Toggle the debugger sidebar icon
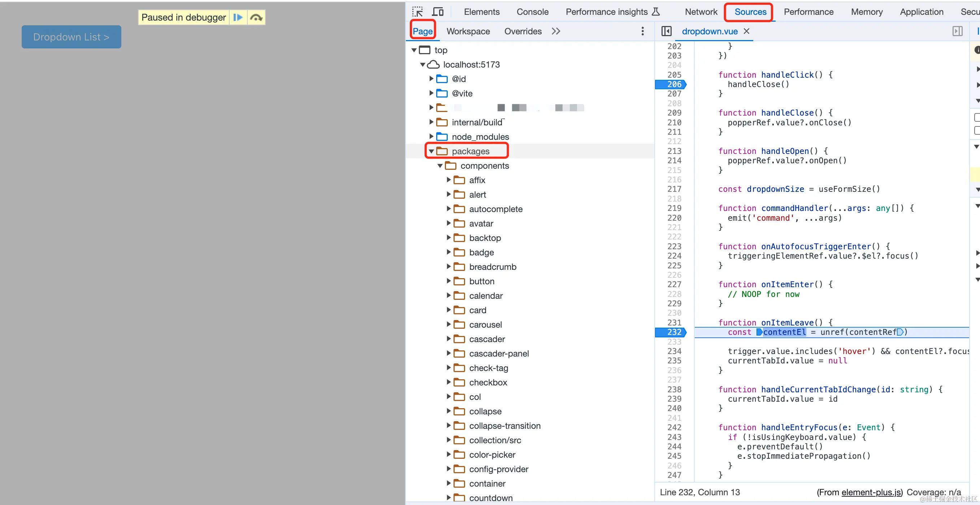Viewport: 980px width, 505px height. click(x=958, y=31)
